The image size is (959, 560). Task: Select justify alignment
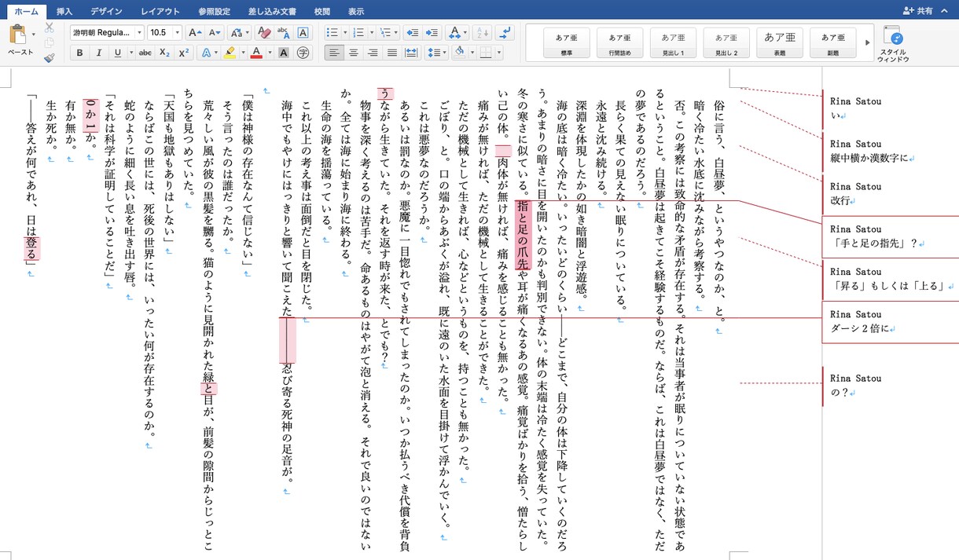[391, 53]
